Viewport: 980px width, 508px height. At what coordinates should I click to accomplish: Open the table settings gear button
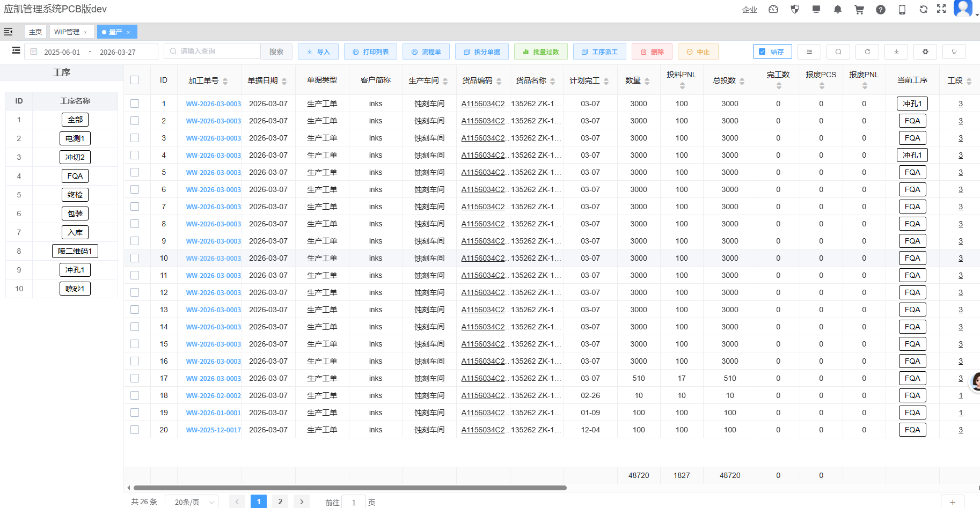tap(925, 52)
